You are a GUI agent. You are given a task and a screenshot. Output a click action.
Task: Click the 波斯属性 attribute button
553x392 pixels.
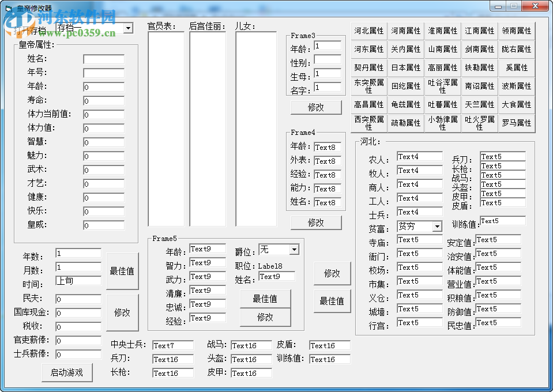pyautogui.click(x=517, y=86)
